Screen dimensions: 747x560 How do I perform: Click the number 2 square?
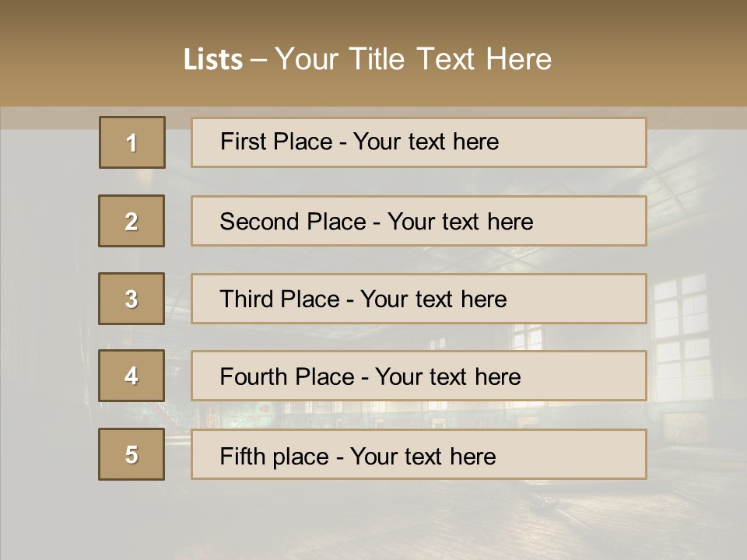[132, 221]
